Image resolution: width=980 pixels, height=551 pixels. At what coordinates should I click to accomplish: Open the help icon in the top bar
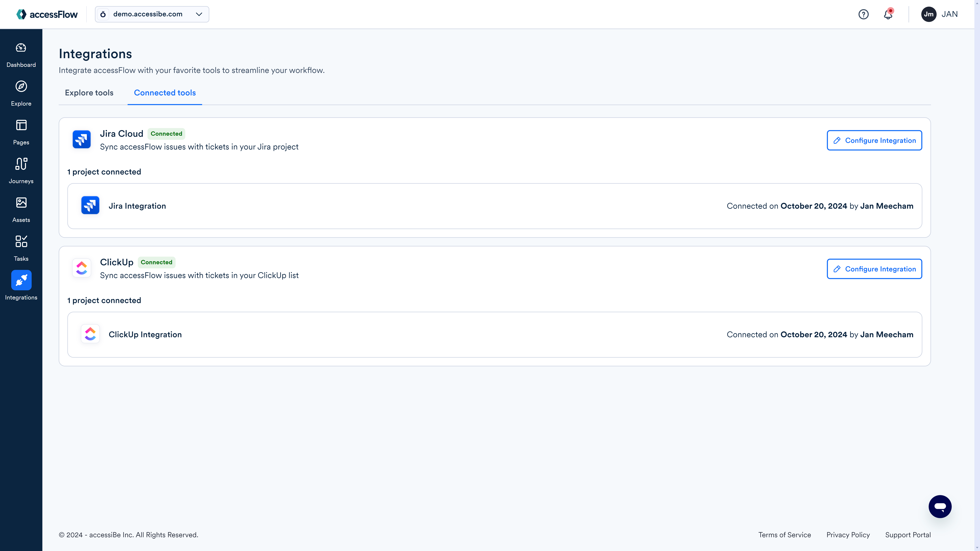(x=864, y=14)
